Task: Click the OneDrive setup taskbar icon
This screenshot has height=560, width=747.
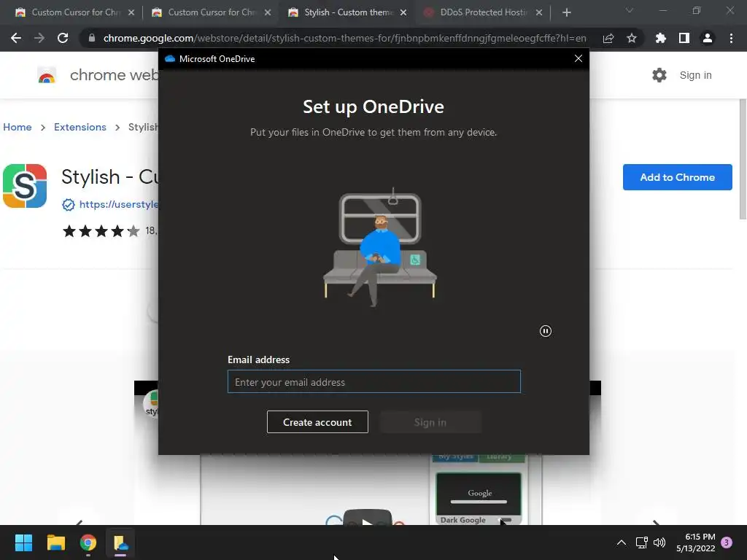Action: click(x=120, y=542)
